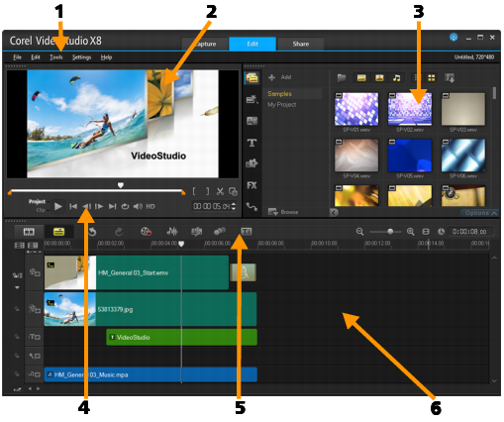This screenshot has height=422, width=504.
Task: Select the SP-V05.wmv blue thumbnail
Action: 410,156
